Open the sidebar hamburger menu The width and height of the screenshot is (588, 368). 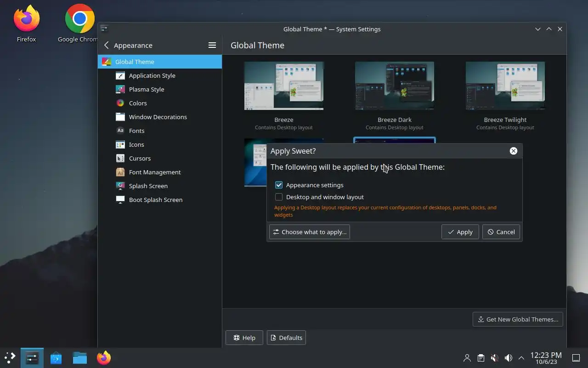click(212, 45)
